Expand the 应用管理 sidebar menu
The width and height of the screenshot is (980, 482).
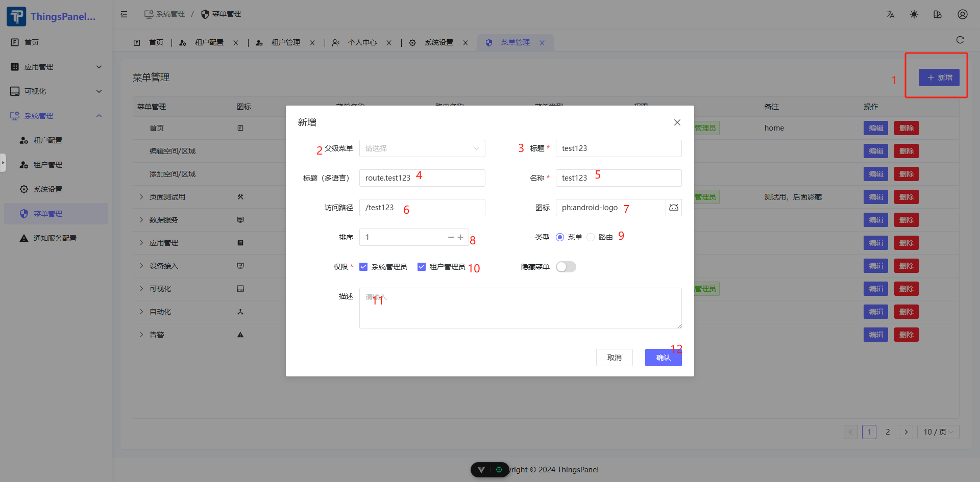(x=56, y=67)
